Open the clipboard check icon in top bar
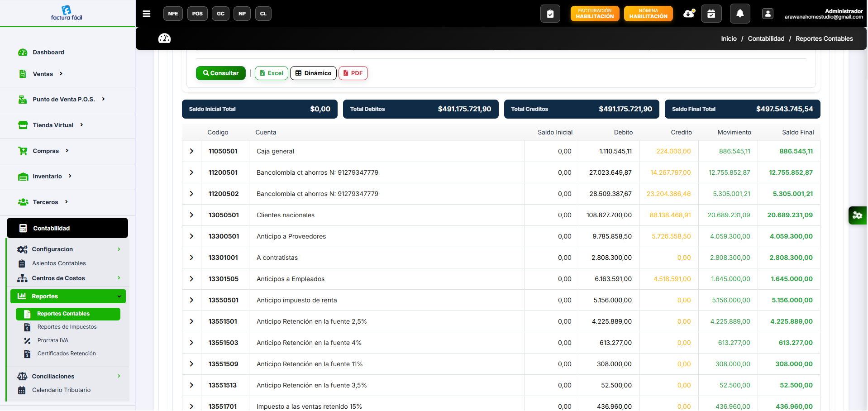 [550, 14]
